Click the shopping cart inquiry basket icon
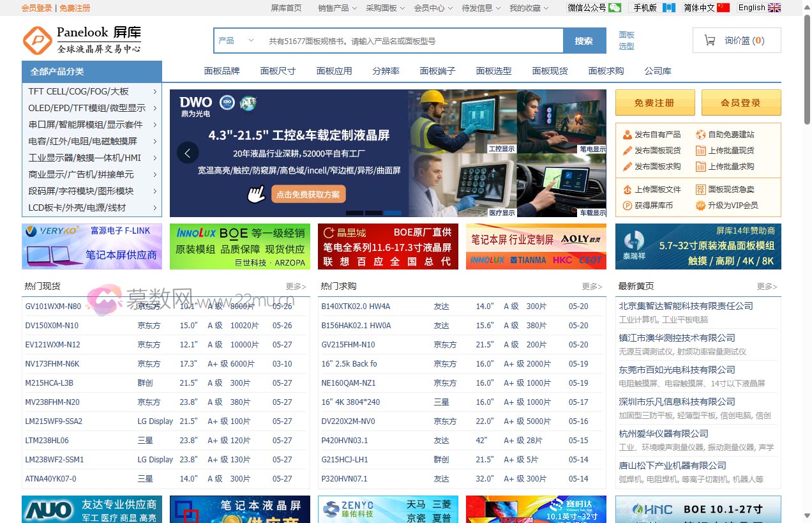 (x=709, y=40)
